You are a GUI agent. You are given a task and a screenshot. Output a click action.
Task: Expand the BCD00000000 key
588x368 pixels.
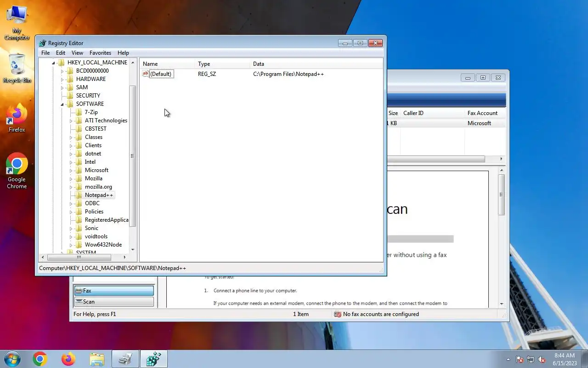[x=62, y=71]
